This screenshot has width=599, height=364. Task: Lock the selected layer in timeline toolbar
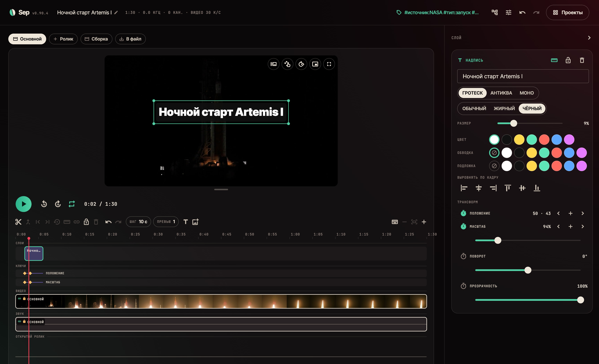(86, 222)
